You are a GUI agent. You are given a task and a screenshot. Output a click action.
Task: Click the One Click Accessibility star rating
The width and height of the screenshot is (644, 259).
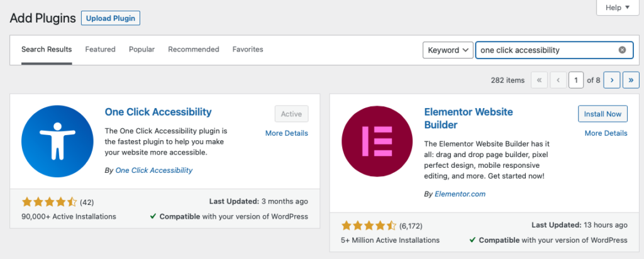49,202
